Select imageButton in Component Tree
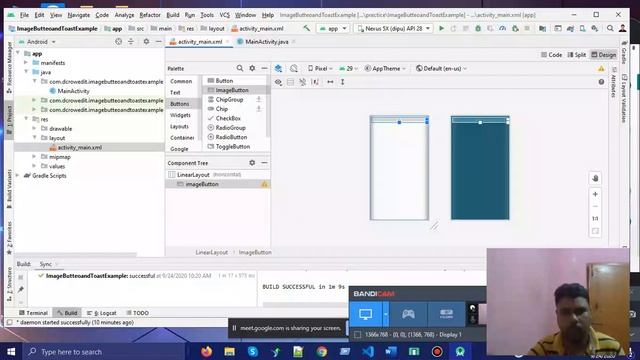 [218, 184]
